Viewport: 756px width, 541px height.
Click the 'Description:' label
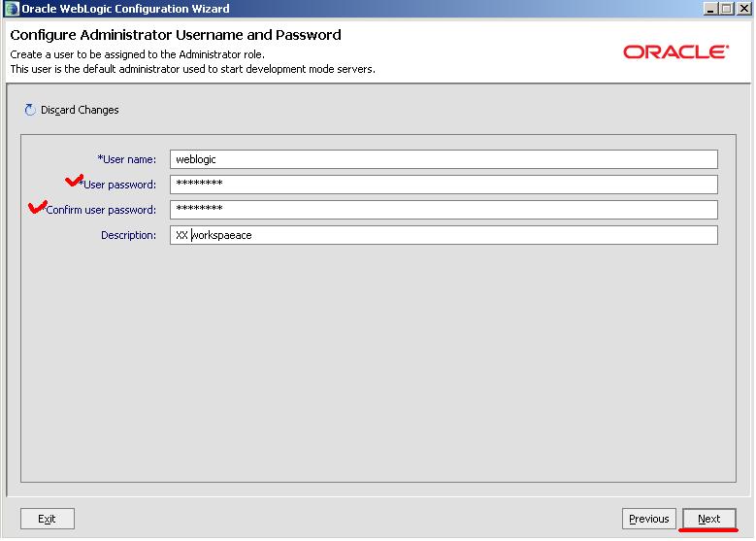click(128, 235)
